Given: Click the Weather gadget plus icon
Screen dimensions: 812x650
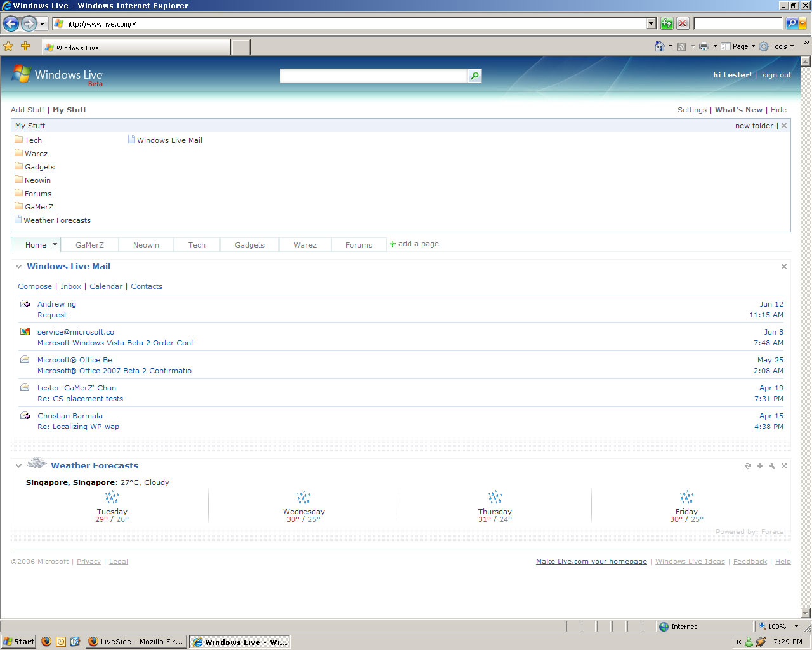Looking at the screenshot, I should tap(760, 466).
